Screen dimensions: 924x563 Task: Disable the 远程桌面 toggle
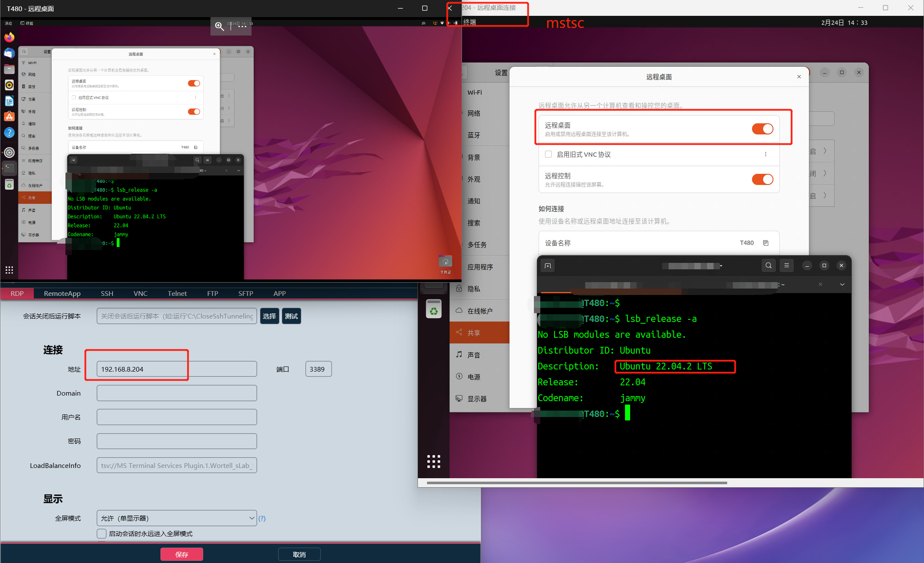pos(763,128)
